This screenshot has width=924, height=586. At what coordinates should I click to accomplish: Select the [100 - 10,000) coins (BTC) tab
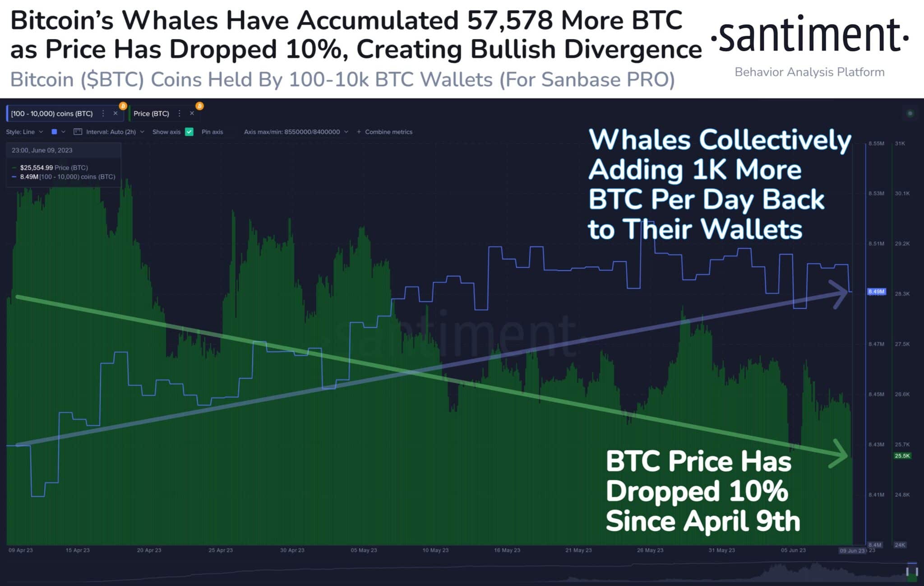tap(52, 113)
